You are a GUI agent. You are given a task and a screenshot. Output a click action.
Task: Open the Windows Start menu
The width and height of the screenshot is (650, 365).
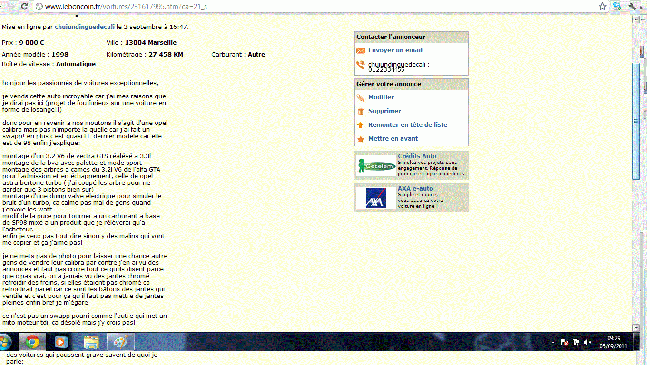[5, 342]
